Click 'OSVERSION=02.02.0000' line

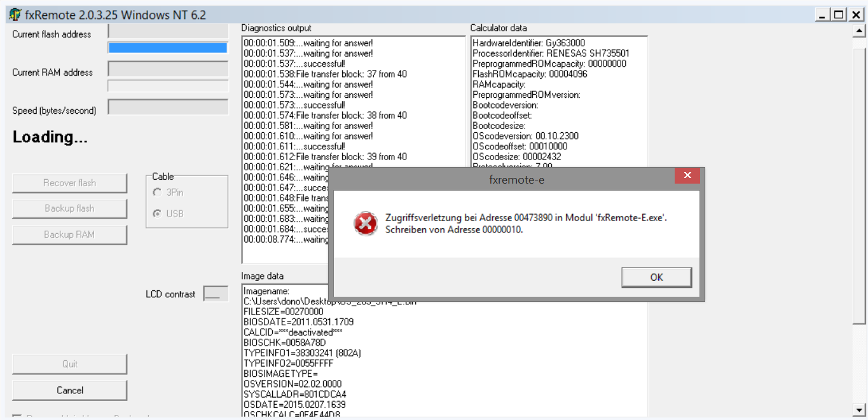pyautogui.click(x=293, y=384)
